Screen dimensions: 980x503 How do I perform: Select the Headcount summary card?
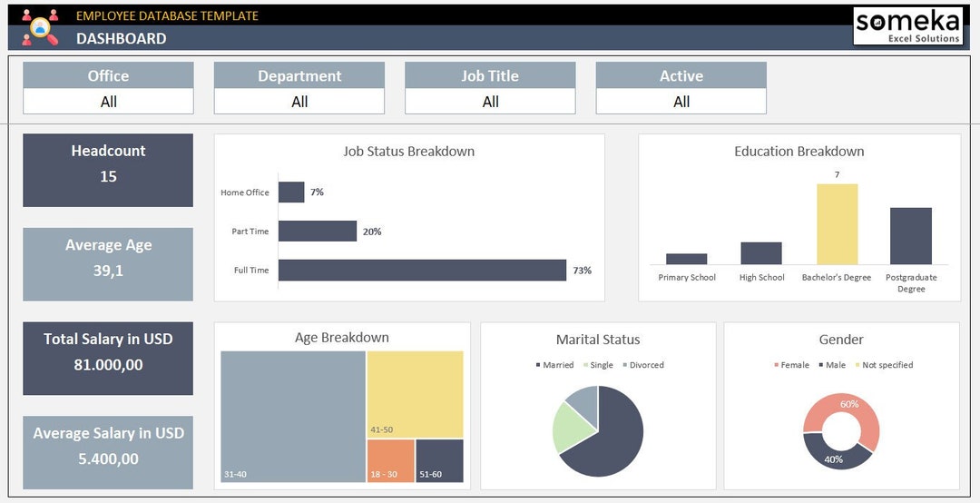tap(108, 170)
